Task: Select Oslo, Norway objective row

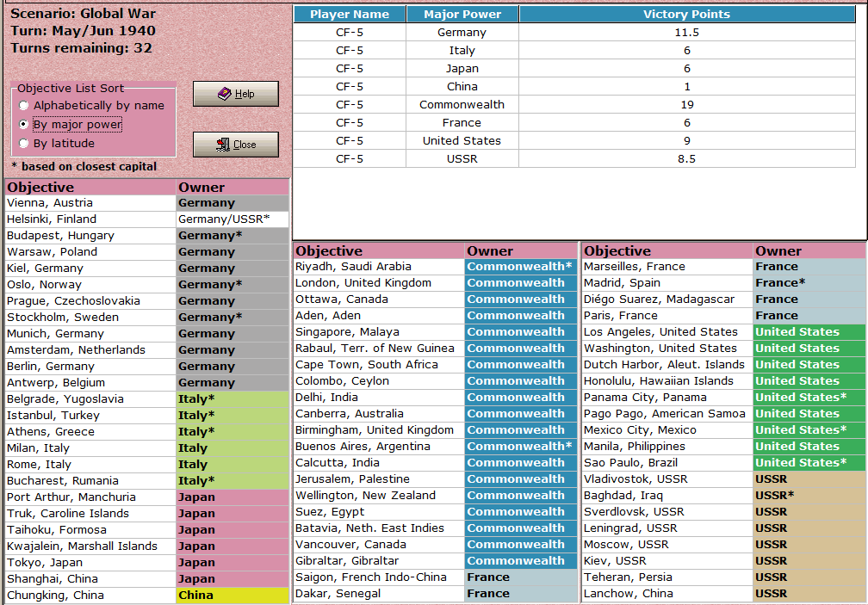Action: click(147, 285)
